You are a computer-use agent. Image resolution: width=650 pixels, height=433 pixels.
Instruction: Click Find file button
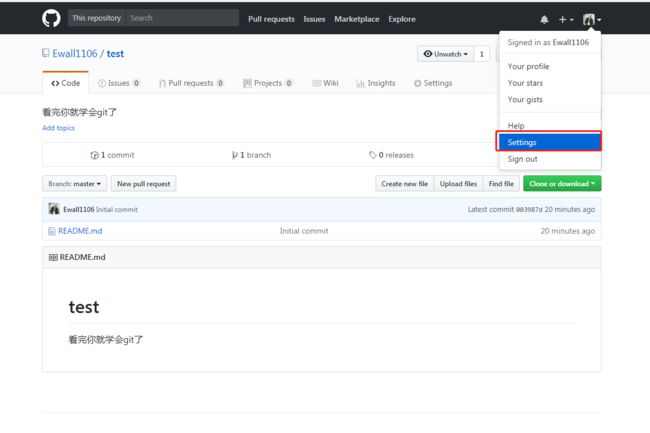(x=501, y=184)
